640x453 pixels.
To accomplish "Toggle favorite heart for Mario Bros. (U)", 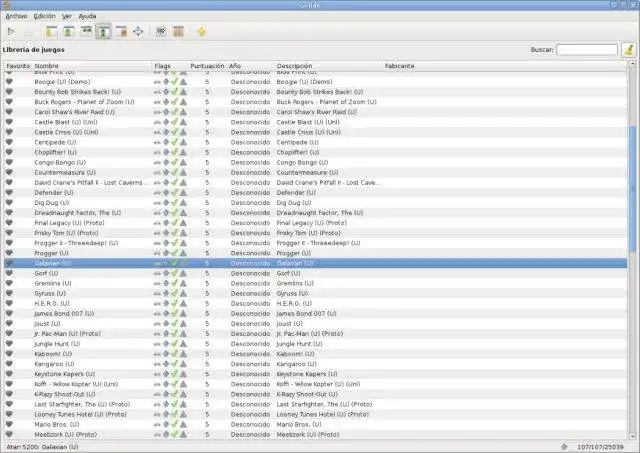I will [9, 424].
